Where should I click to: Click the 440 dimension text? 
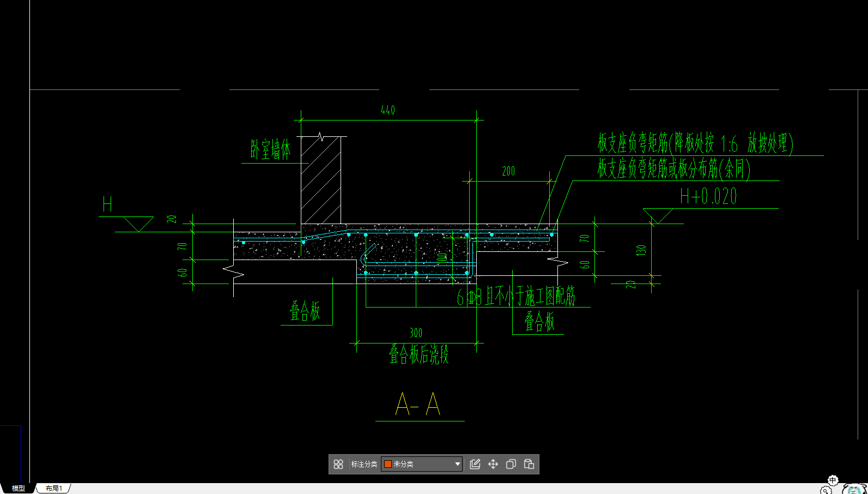(x=387, y=110)
